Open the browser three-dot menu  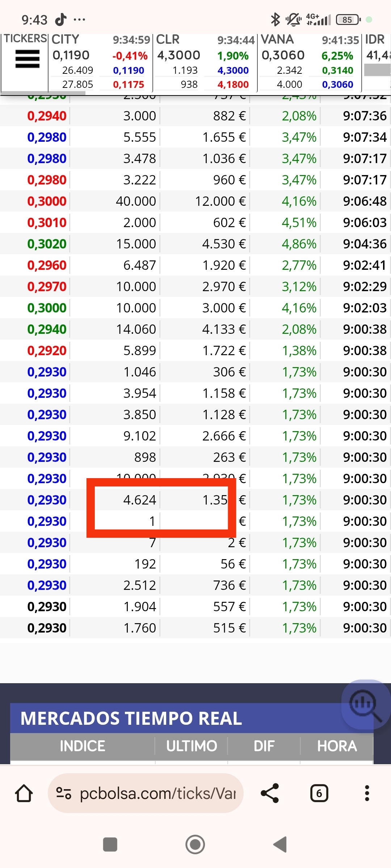(x=367, y=793)
